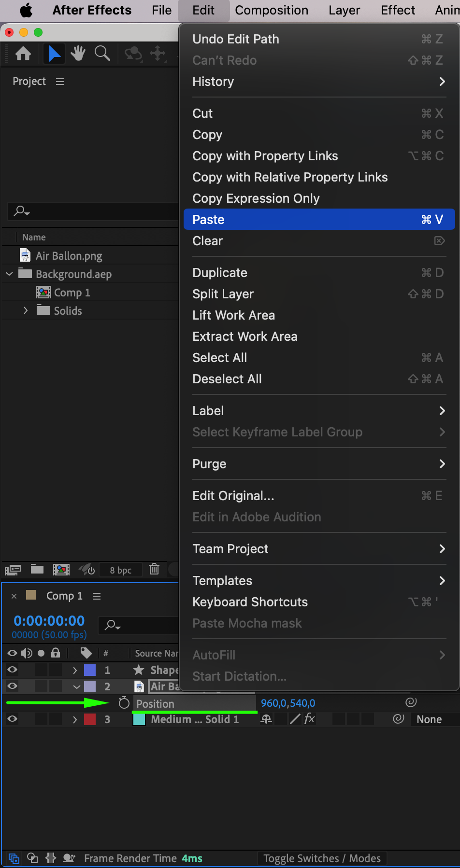Choose Undo Edit Path
The height and width of the screenshot is (868, 460).
coord(319,39)
